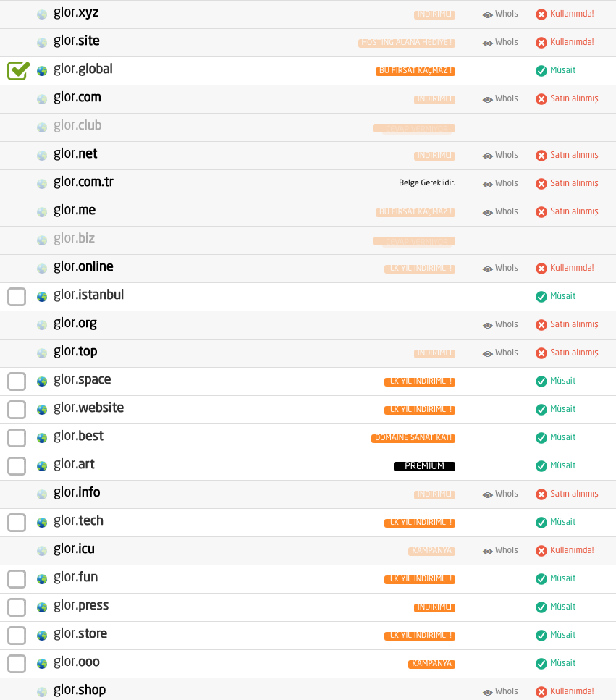Viewport: 616px width, 700px height.
Task: Enable the glor.ooo checkbox
Action: (17, 664)
